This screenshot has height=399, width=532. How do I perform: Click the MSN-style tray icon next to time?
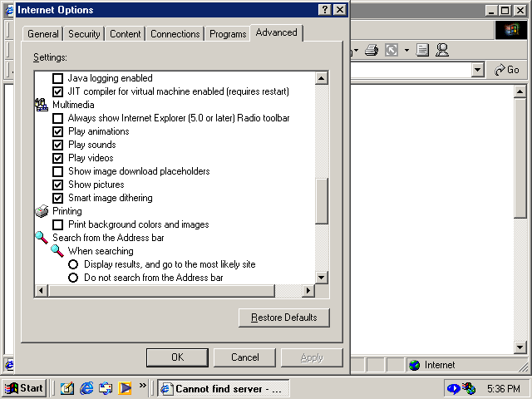coord(470,388)
